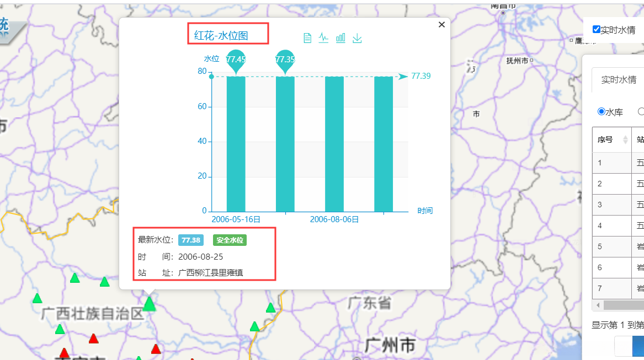Close the 红花-水位图 popup
The height and width of the screenshot is (360, 644).
pos(441,25)
